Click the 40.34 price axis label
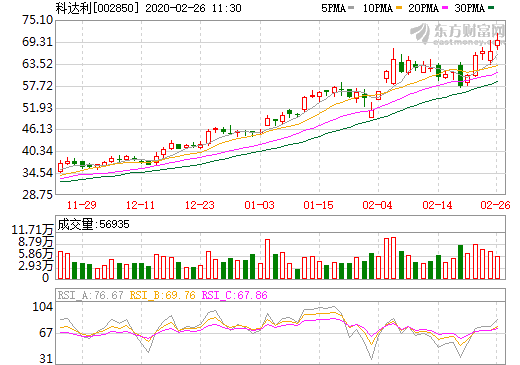 [37, 151]
